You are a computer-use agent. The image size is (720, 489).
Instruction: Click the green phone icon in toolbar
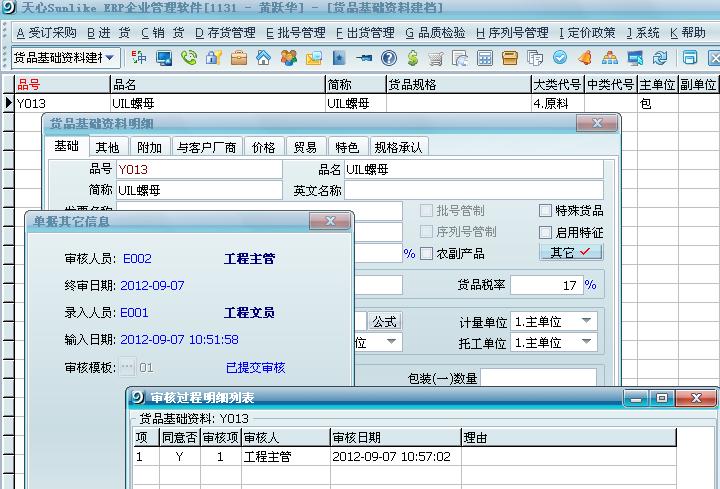point(189,58)
